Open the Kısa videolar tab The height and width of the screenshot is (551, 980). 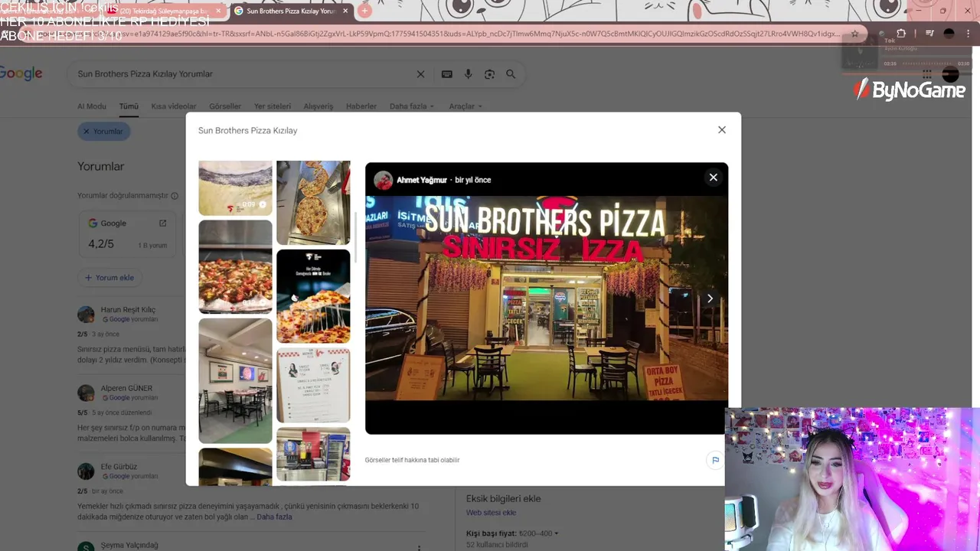(174, 106)
